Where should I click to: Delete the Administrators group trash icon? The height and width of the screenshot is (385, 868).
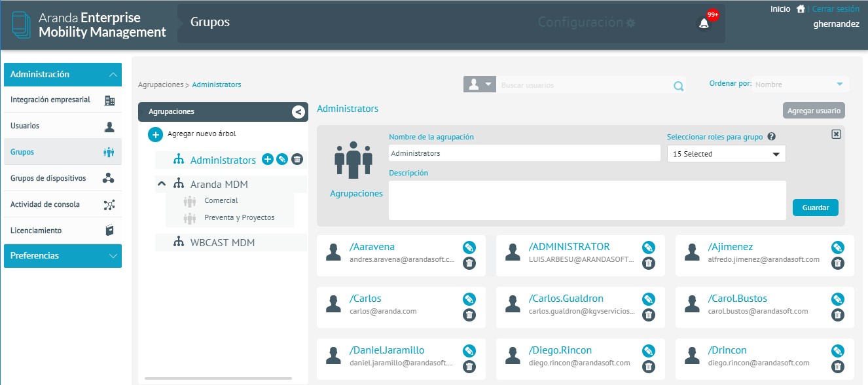297,159
